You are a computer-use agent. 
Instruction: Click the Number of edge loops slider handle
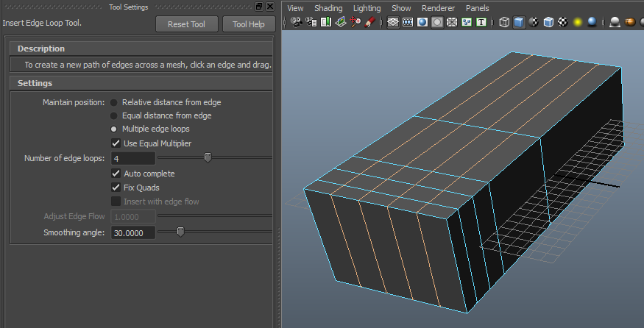pos(208,157)
